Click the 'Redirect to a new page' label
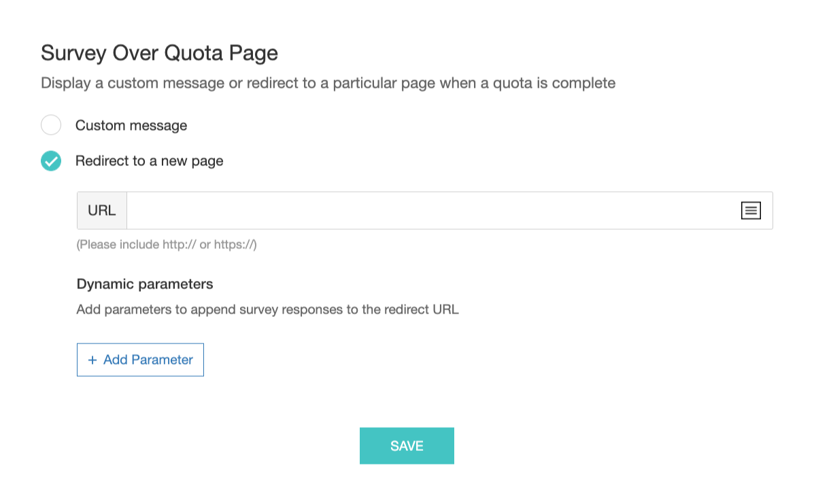 (x=149, y=161)
